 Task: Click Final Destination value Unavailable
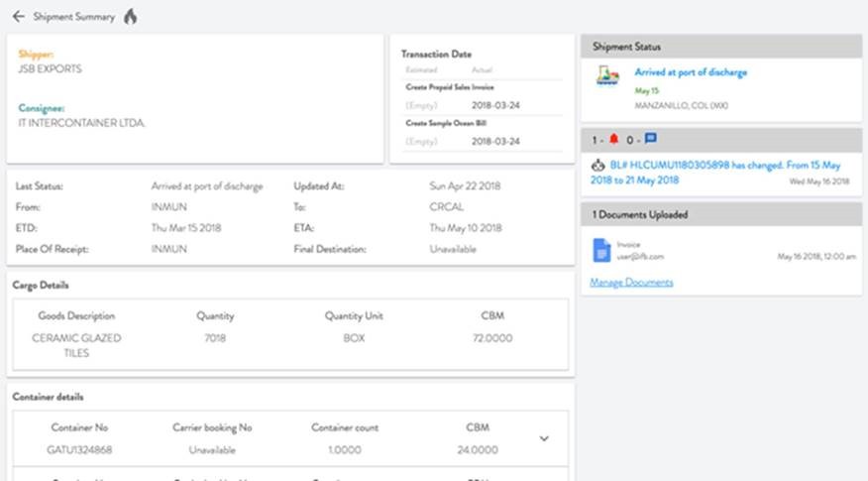point(452,249)
